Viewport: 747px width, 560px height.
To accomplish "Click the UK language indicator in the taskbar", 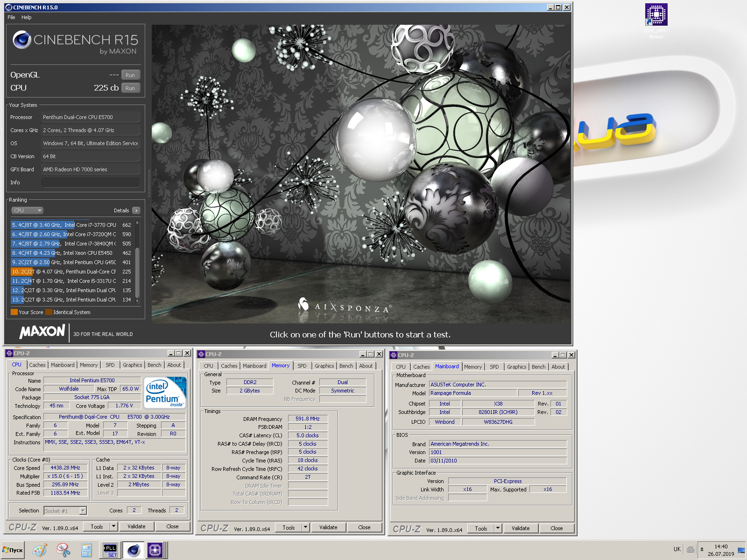I will [677, 549].
